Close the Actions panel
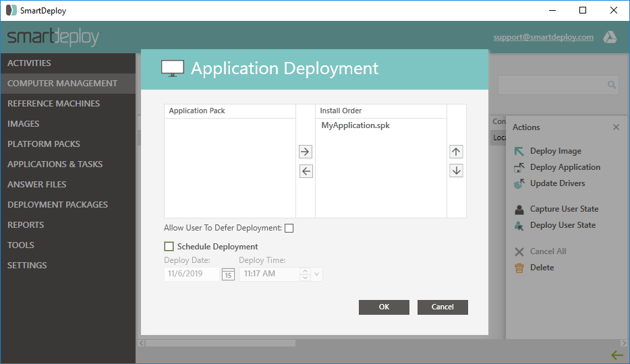This screenshot has height=364, width=630. point(616,127)
